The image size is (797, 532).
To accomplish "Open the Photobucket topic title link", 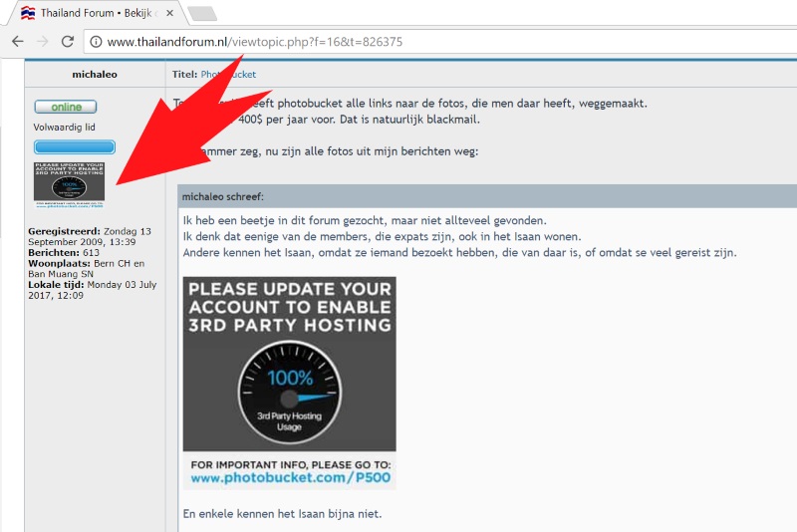I will (228, 74).
